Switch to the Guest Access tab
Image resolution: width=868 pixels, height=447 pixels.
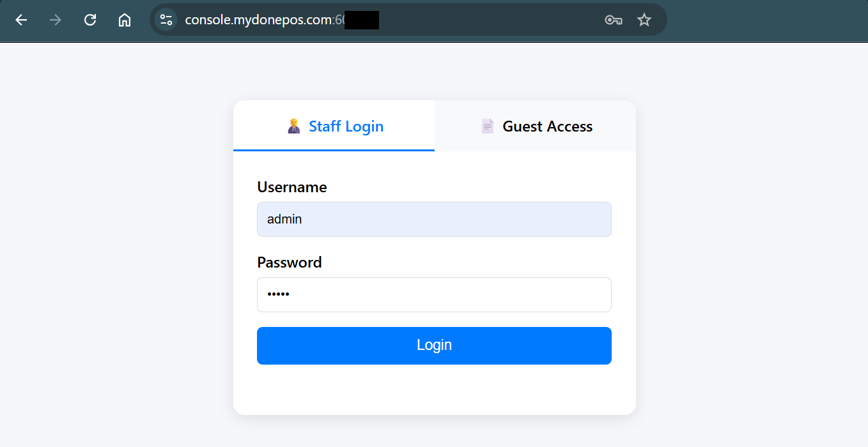pos(547,126)
